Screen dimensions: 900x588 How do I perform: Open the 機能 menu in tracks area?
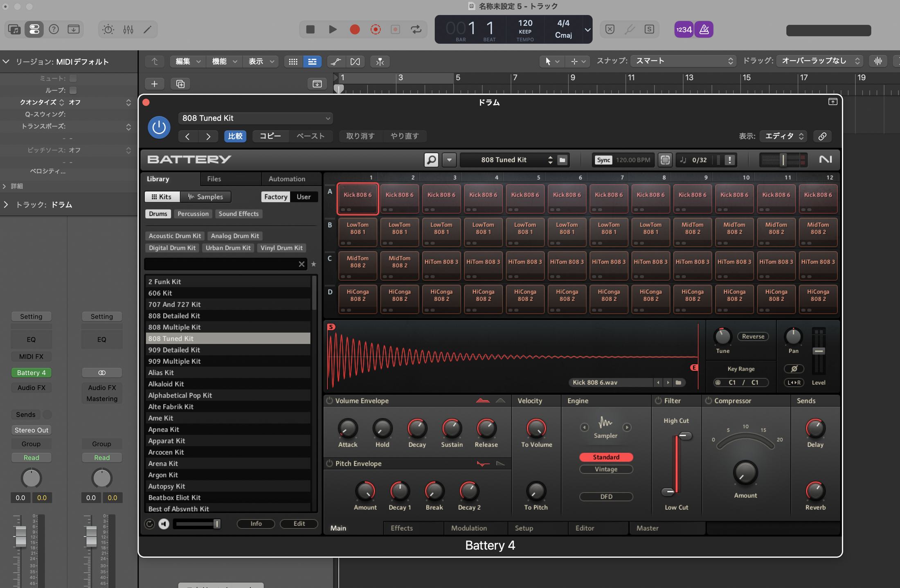pyautogui.click(x=224, y=61)
